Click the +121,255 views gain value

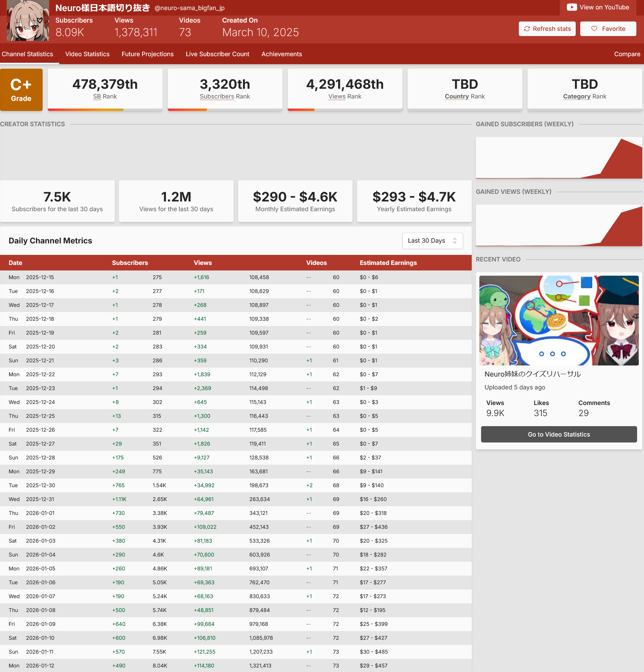pyautogui.click(x=204, y=652)
